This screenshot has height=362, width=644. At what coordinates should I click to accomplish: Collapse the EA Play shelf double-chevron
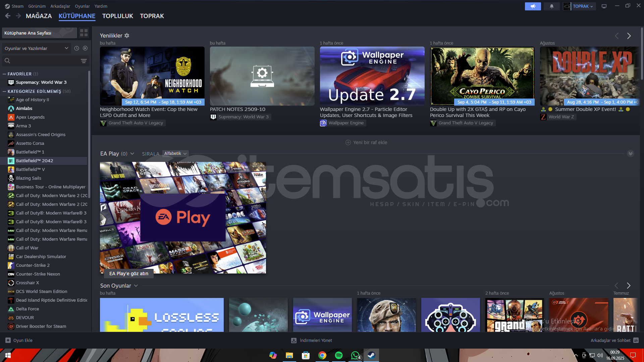coord(631,154)
